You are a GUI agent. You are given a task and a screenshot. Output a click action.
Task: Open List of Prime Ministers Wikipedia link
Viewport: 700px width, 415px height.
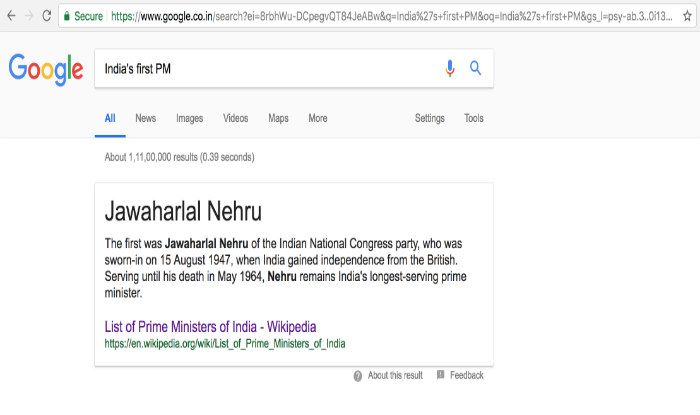210,326
